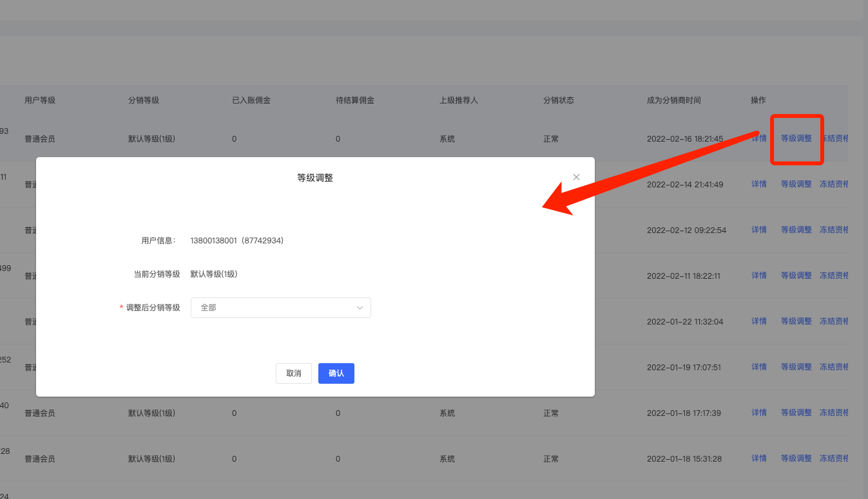This screenshot has width=868, height=499.
Task: Click the chevron arrow in the 全部 select box
Action: coord(360,308)
